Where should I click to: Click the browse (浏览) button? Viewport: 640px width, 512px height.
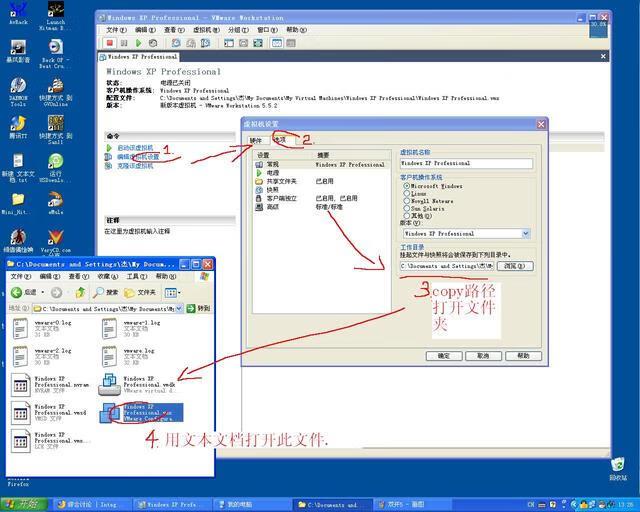click(x=514, y=266)
